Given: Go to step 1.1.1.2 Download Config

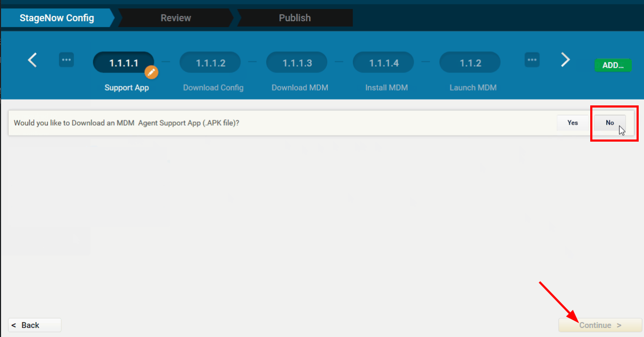Looking at the screenshot, I should pyautogui.click(x=210, y=63).
